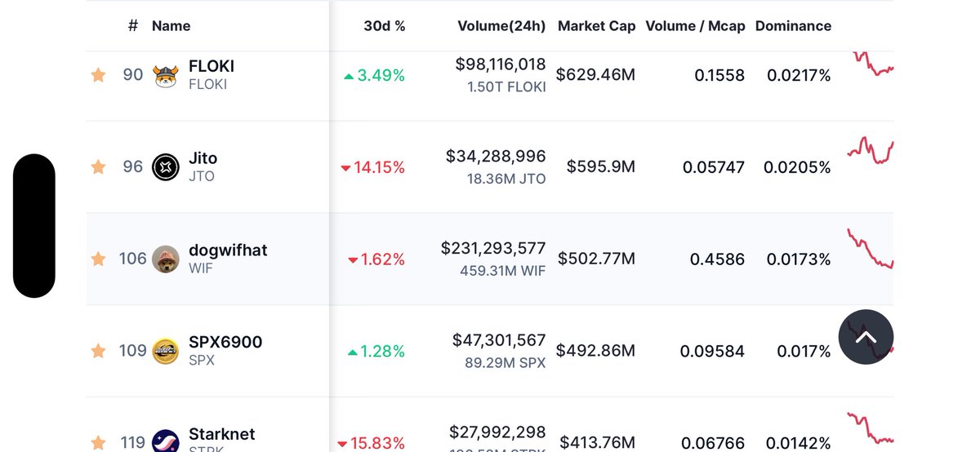This screenshot has width=980, height=452.
Task: Click the 0.4586 volume/mcap ratio
Action: 717,259
